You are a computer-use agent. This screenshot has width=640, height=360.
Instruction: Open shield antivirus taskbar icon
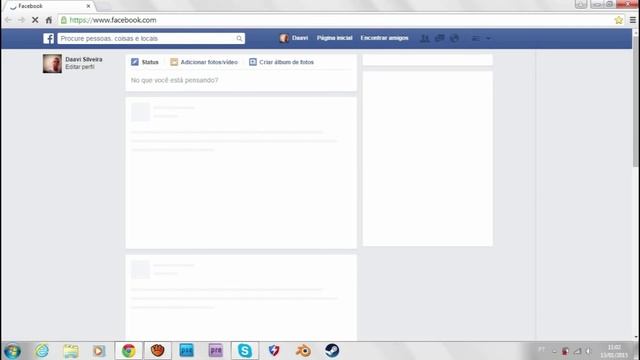(x=274, y=351)
